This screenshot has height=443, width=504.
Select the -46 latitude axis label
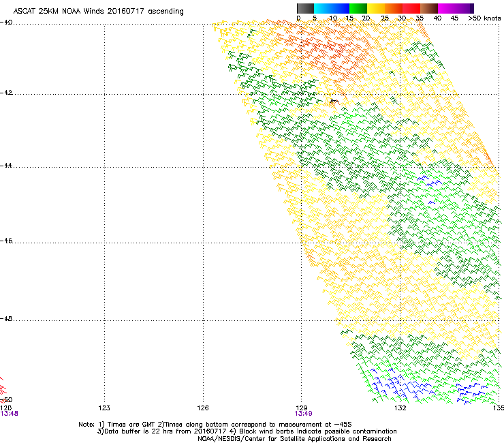(6, 241)
